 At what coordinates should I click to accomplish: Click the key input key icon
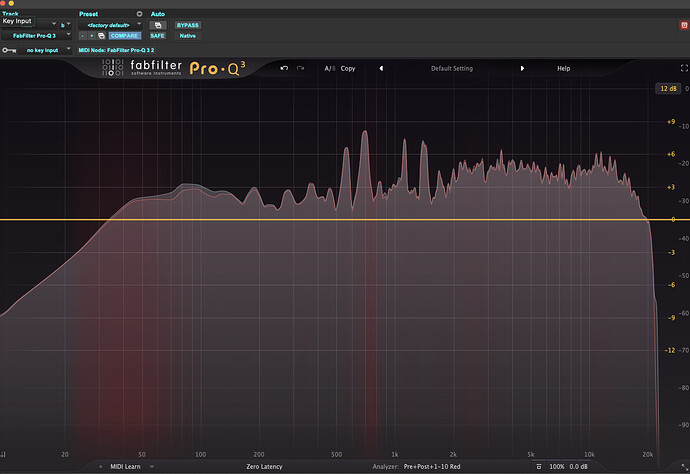point(9,50)
